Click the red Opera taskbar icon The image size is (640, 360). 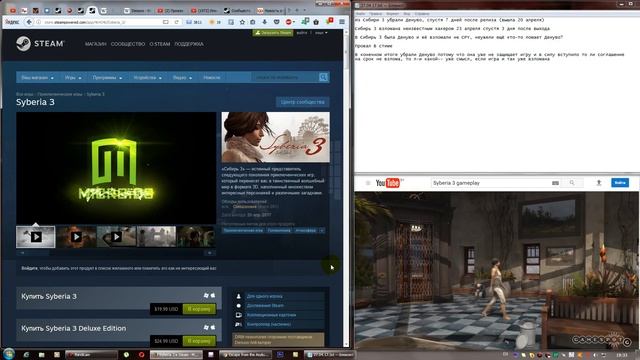tap(142, 355)
